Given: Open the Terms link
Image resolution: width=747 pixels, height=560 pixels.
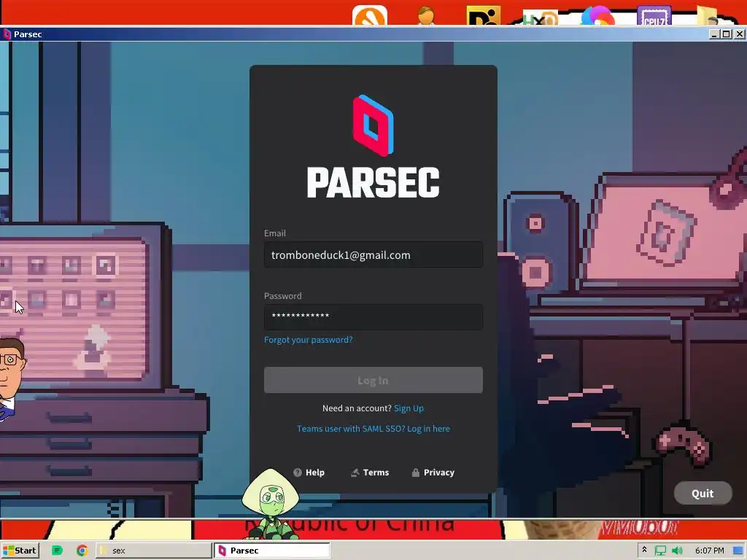Looking at the screenshot, I should [x=370, y=472].
